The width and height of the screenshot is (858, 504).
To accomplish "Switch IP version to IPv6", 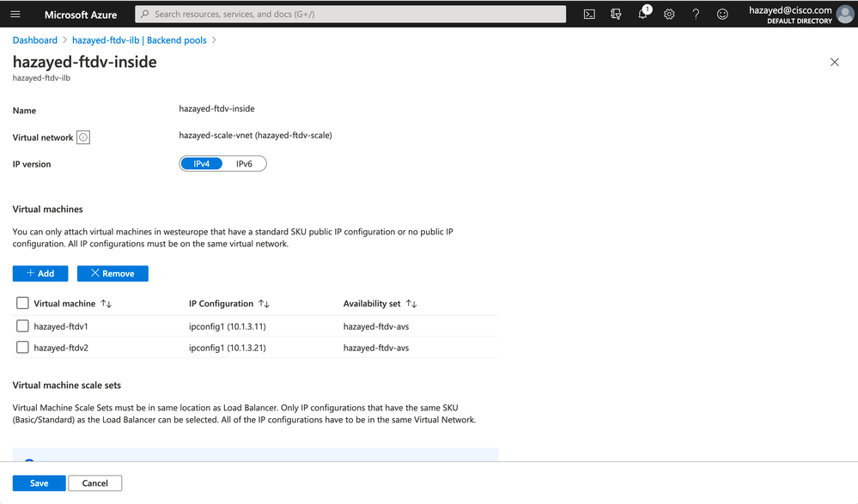I will tap(244, 164).
